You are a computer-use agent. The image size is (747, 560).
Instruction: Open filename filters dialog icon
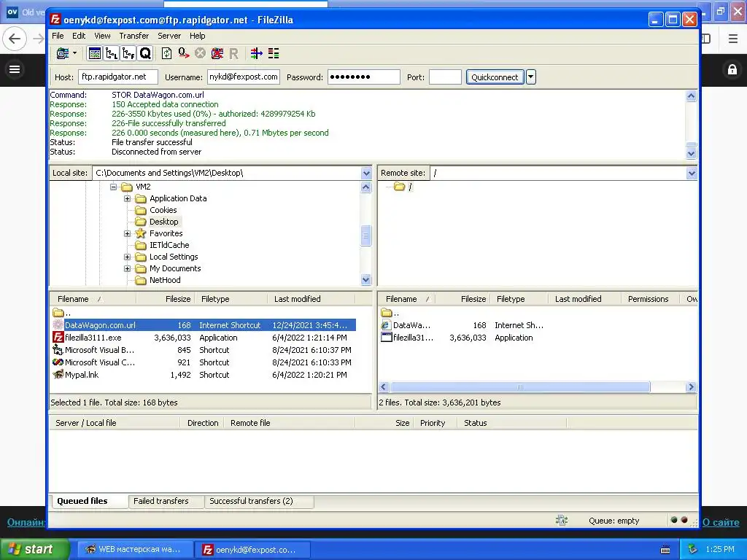coord(256,53)
